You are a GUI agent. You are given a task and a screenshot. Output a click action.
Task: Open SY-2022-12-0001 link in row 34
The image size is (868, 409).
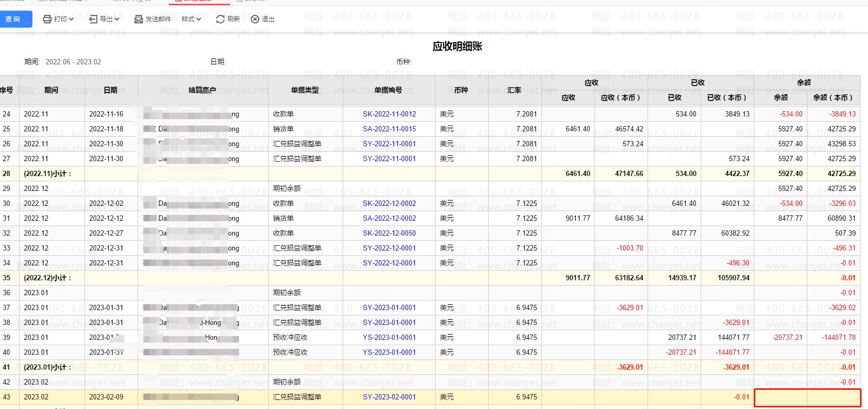point(389,263)
